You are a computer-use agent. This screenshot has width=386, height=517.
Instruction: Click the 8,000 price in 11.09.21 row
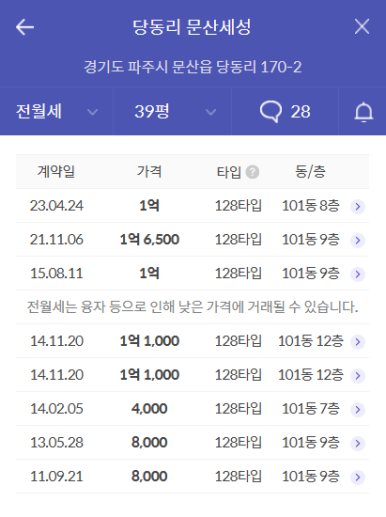tap(149, 476)
